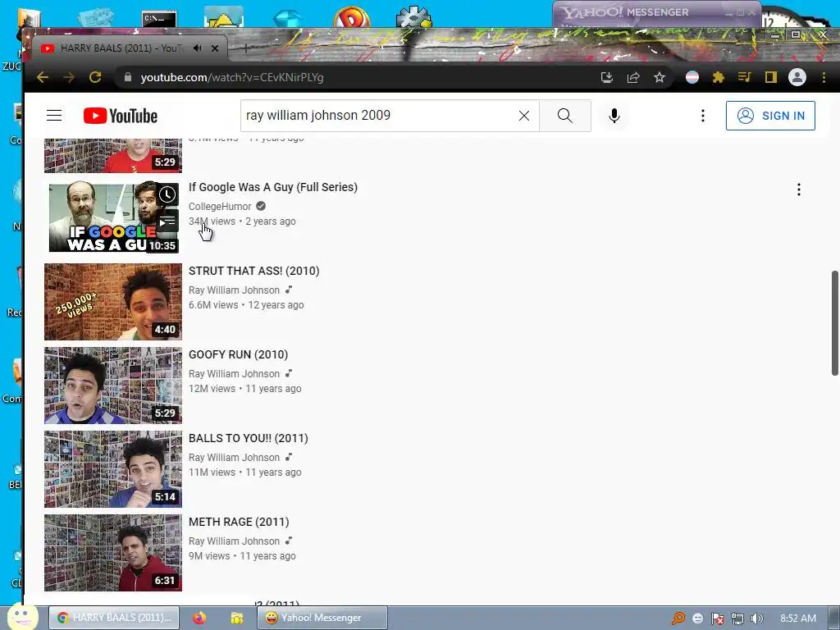
Task: Click the Yahoo! Messenger window title bar
Action: [x=657, y=13]
